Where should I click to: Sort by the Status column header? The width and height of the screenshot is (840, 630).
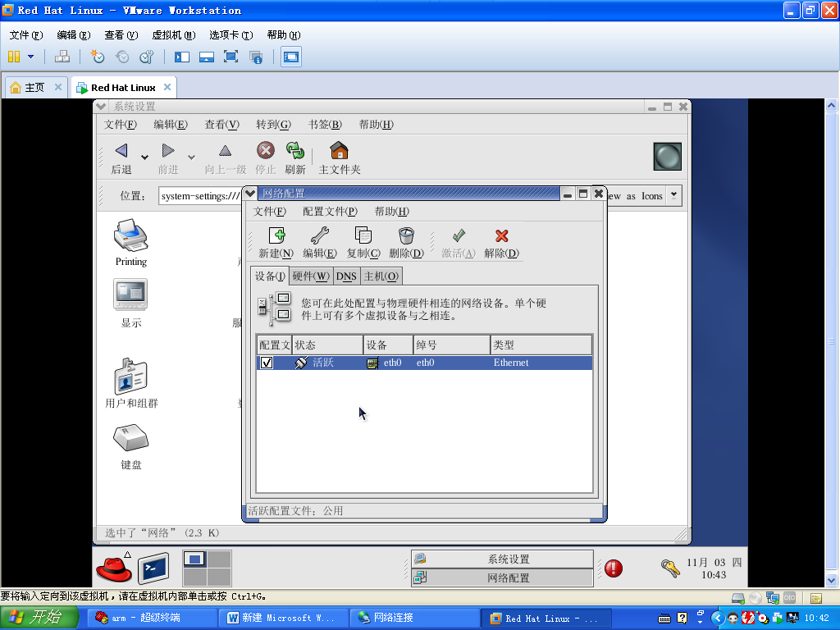click(x=328, y=345)
